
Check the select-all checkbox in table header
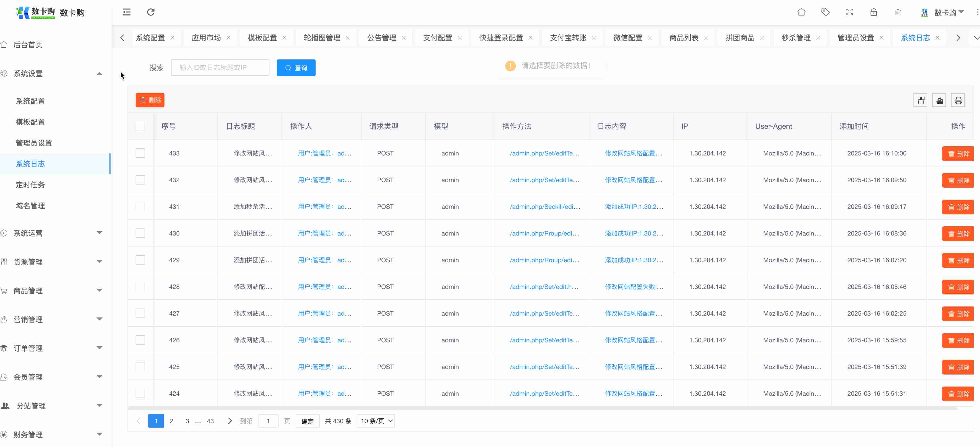(x=140, y=126)
